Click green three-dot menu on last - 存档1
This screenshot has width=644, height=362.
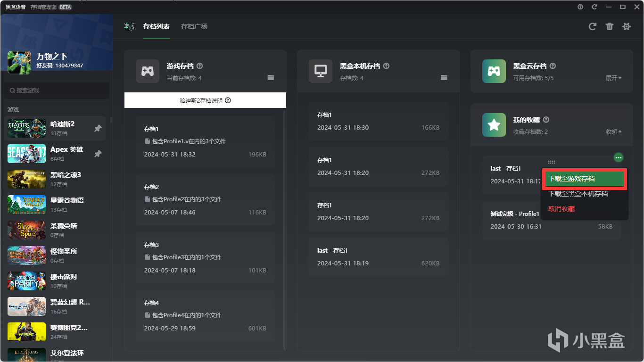[619, 157]
